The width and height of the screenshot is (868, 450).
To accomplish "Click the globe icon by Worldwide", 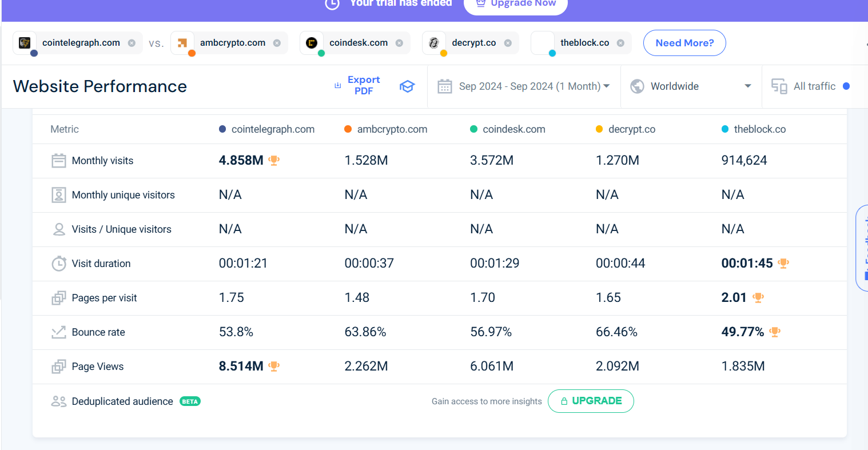I will (637, 86).
